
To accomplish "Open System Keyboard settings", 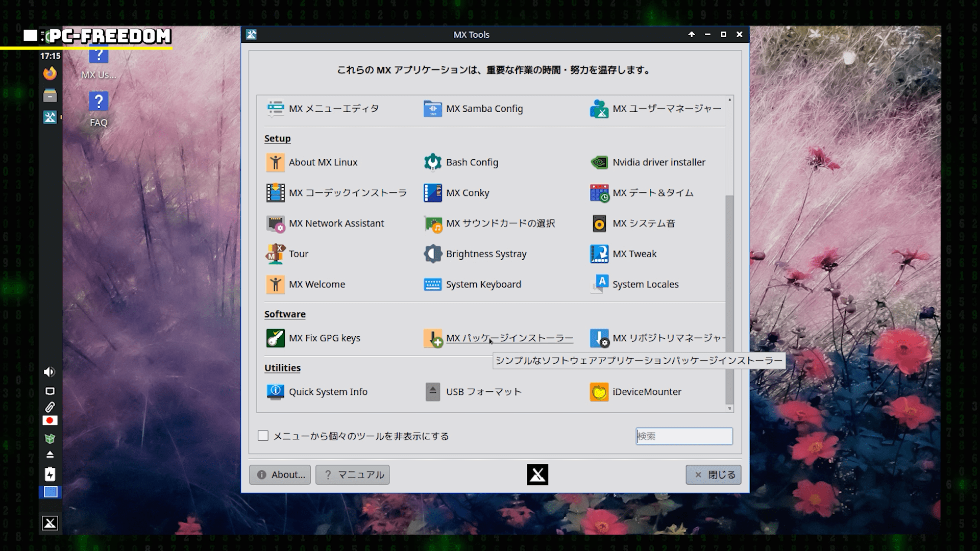I will (483, 285).
